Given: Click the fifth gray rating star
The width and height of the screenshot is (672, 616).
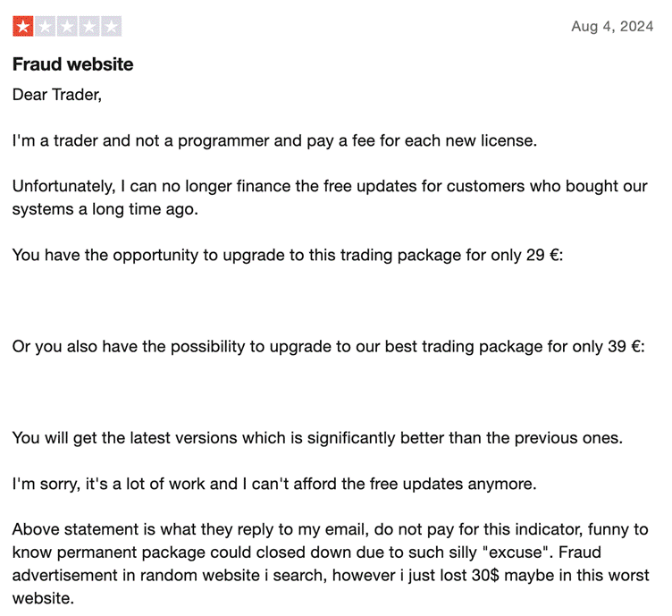Looking at the screenshot, I should coord(111,27).
